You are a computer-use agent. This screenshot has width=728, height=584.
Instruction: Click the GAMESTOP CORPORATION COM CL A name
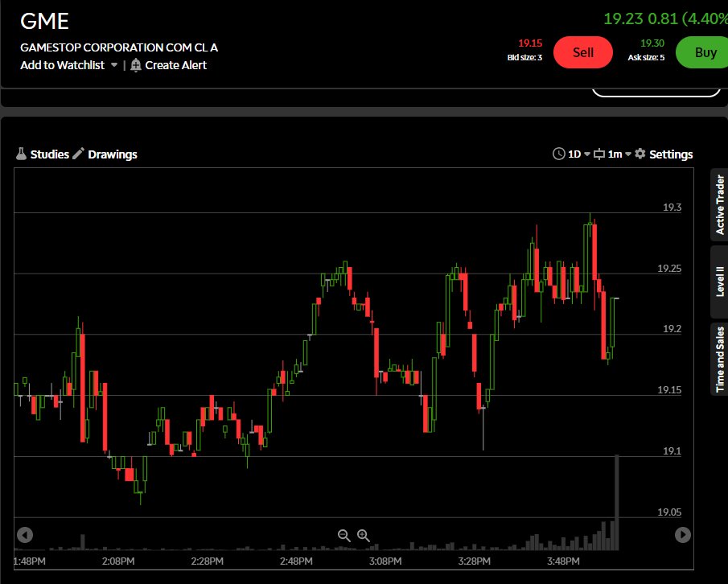pos(119,47)
